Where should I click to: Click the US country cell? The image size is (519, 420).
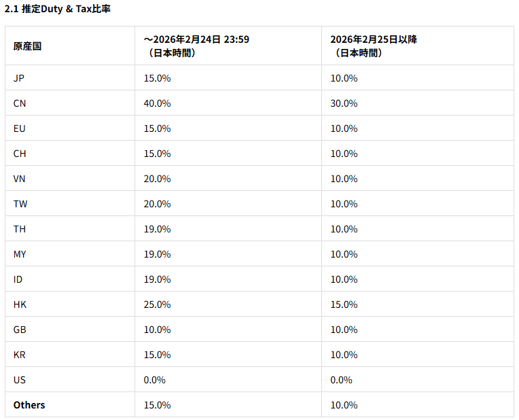19,380
